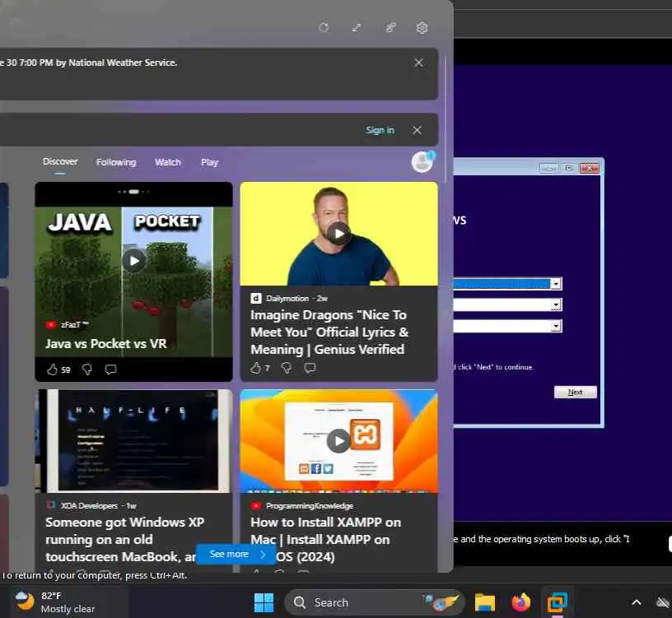
Task: Expand widgets board to full view
Action: coord(357,27)
